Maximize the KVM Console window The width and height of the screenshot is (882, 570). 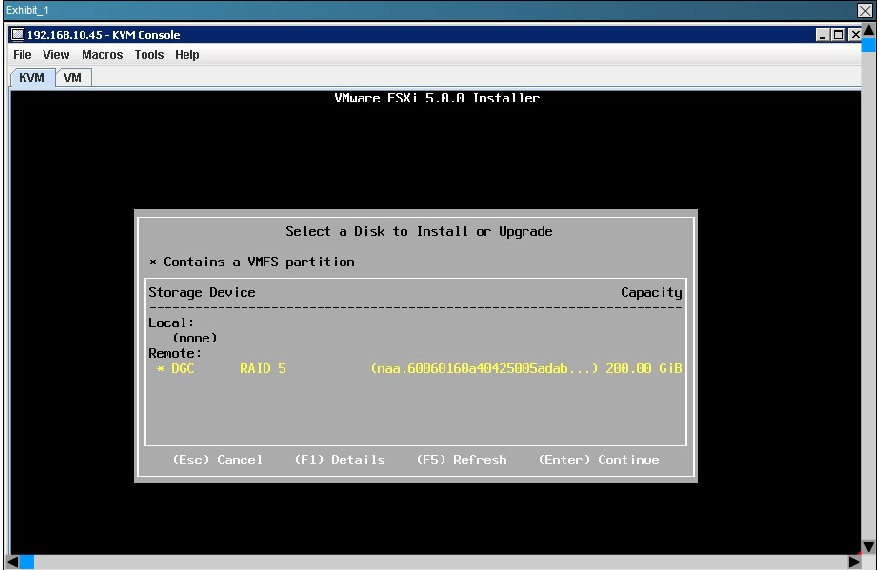pos(838,35)
